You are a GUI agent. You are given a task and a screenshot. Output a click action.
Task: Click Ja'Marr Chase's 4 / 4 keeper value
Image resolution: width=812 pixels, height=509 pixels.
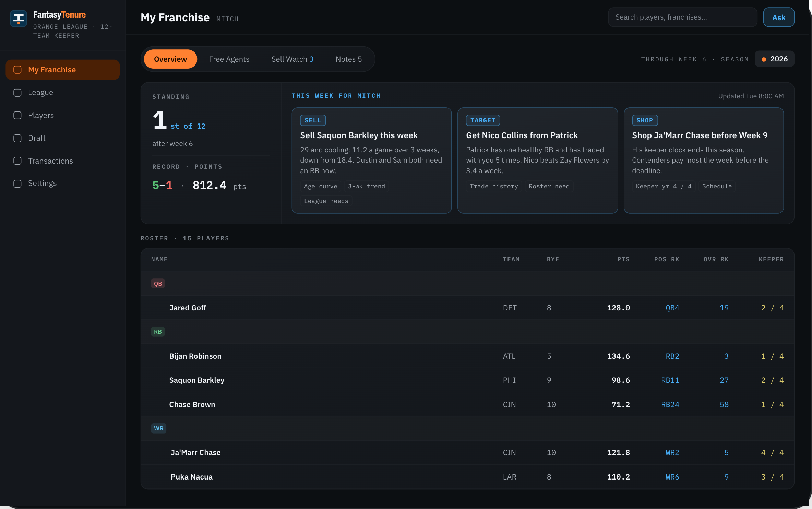coord(772,452)
